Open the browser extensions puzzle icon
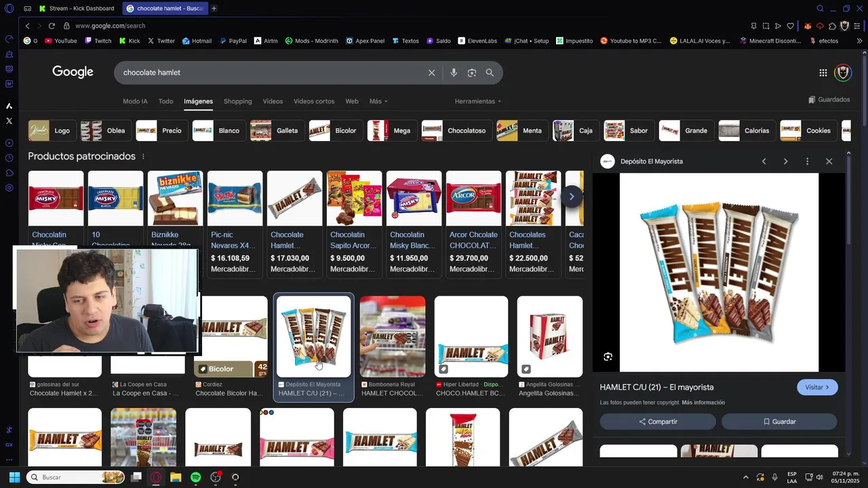Screen dimensions: 868x488 (x=832, y=26)
